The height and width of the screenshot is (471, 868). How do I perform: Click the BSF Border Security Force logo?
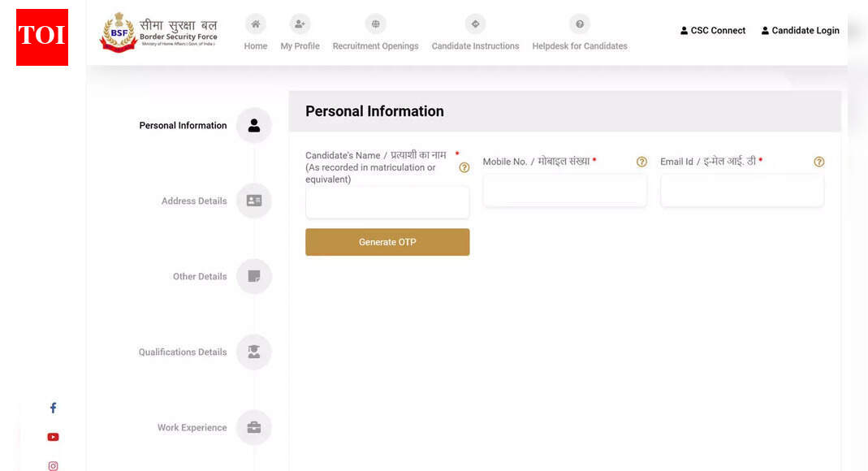158,32
